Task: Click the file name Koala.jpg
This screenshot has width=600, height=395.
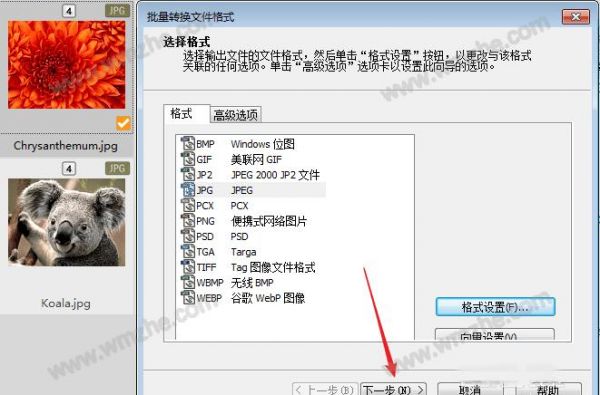Action: [x=66, y=304]
